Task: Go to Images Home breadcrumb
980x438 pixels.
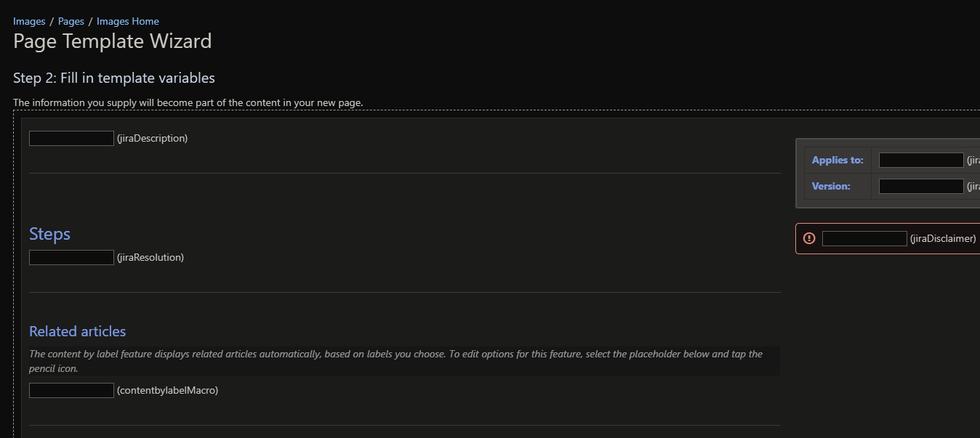Action: pos(128,21)
